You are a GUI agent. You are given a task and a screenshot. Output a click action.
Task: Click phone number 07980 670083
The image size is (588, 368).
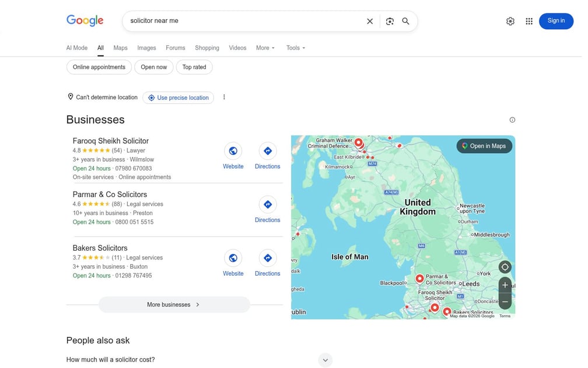134,169
